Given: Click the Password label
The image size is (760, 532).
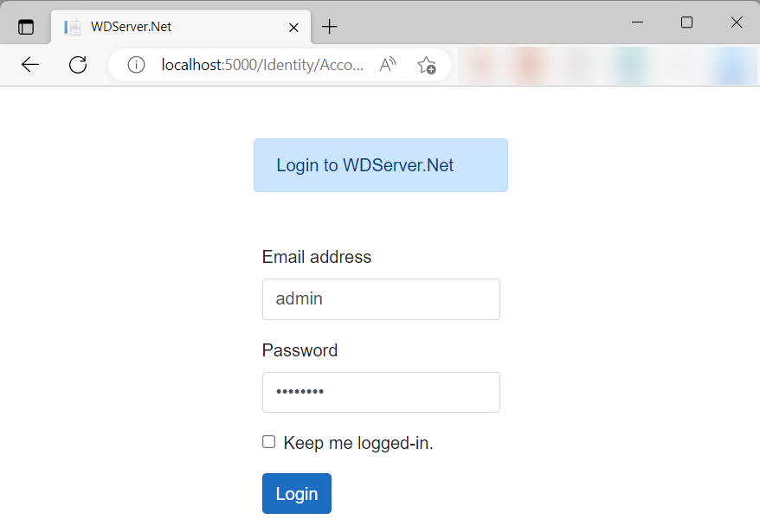Looking at the screenshot, I should [299, 350].
